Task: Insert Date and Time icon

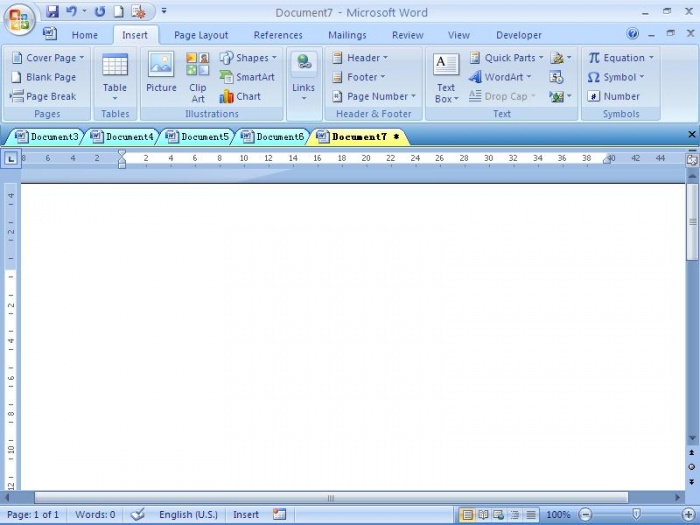Action: click(x=556, y=77)
